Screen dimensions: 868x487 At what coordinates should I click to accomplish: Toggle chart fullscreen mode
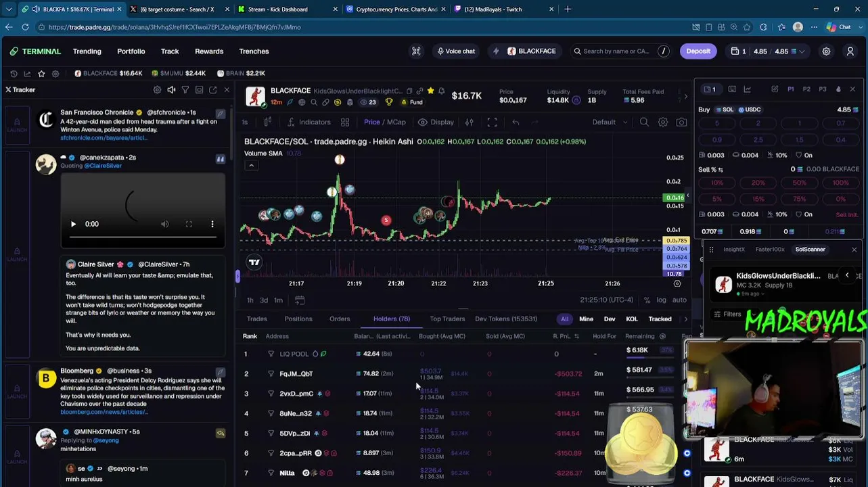click(492, 122)
